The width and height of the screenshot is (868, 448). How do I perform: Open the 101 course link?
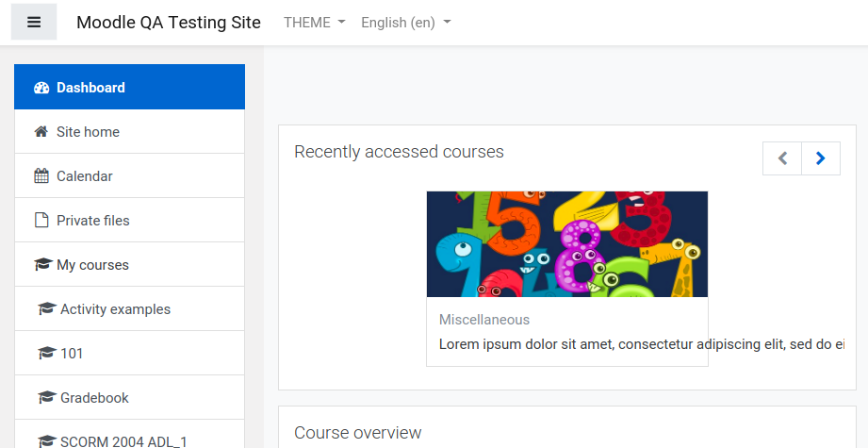tap(129, 353)
